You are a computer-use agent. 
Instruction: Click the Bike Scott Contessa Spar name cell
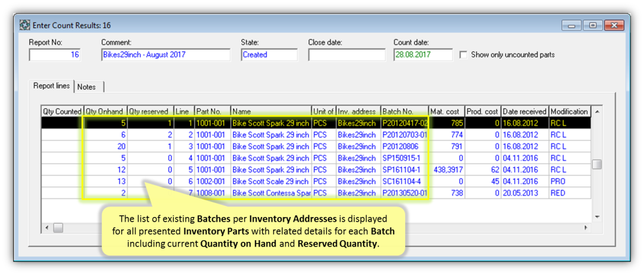pyautogui.click(x=271, y=193)
